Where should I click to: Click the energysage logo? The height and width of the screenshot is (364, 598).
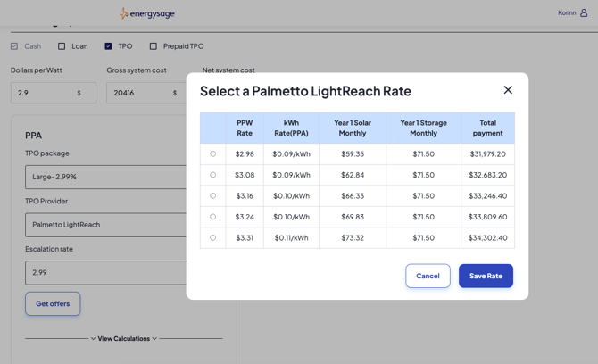(x=147, y=13)
